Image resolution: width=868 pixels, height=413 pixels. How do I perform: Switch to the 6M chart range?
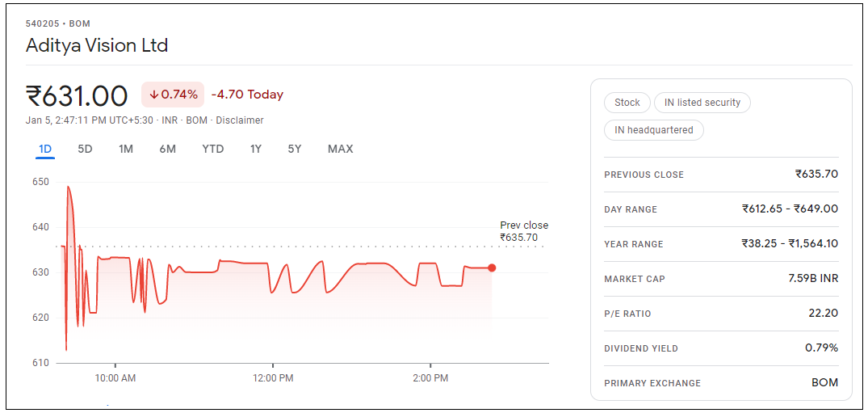click(x=167, y=150)
